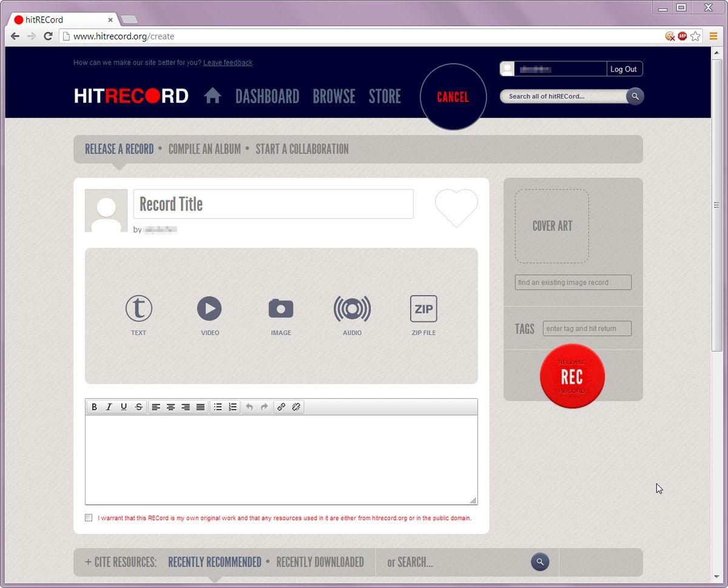Click the Cover Art upload box
The width and height of the screenshot is (728, 588).
552,226
